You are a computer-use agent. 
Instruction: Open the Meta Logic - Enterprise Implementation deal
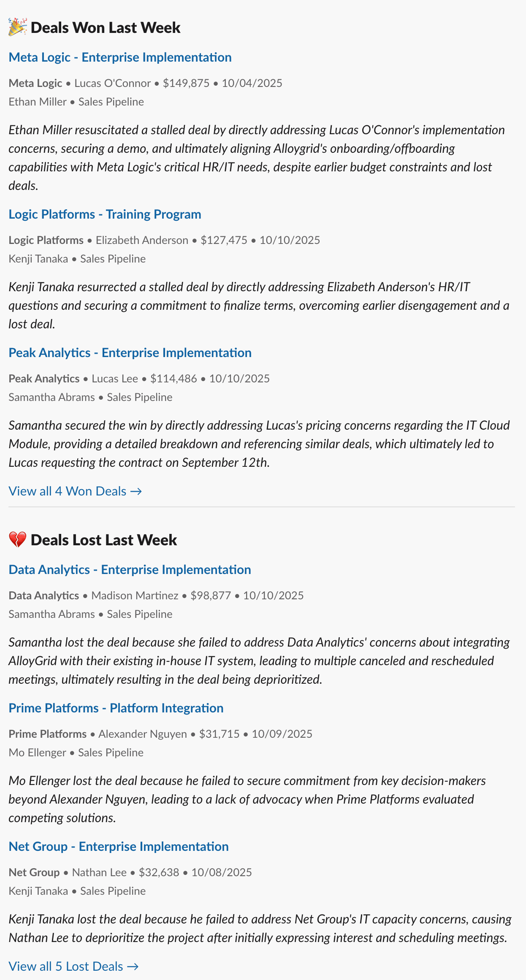pos(120,57)
